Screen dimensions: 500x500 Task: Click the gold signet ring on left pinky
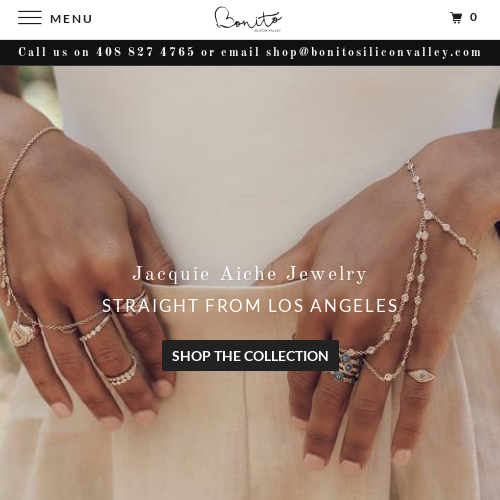tap(22, 334)
